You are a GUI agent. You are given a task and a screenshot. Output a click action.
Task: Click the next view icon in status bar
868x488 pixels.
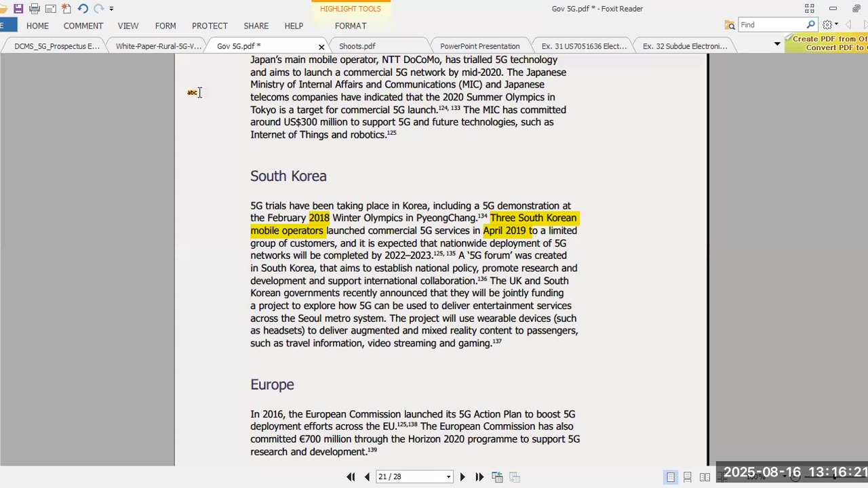pos(515,477)
